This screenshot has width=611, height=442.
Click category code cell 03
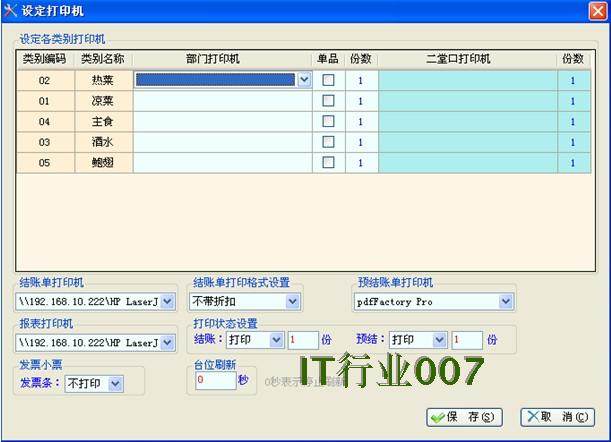(45, 142)
